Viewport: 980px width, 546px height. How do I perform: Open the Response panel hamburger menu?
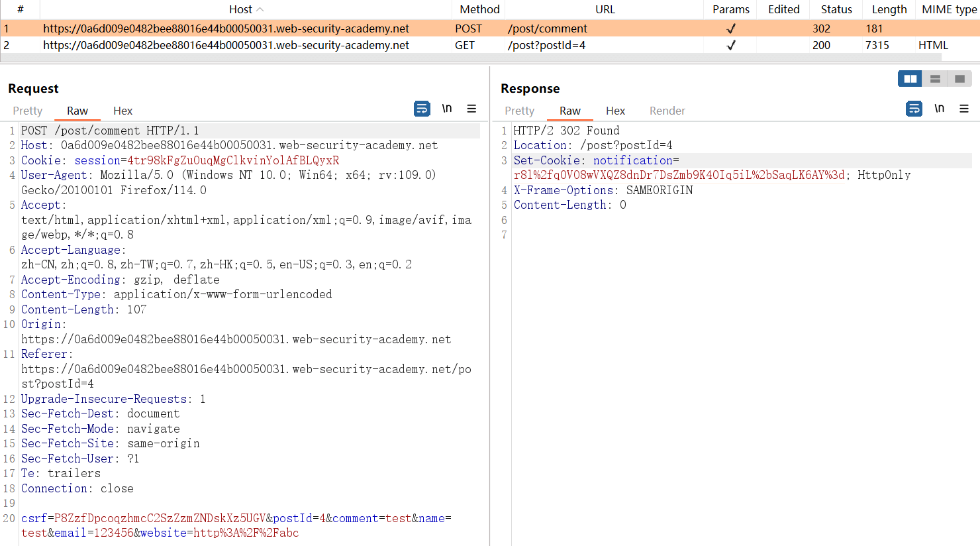click(964, 109)
